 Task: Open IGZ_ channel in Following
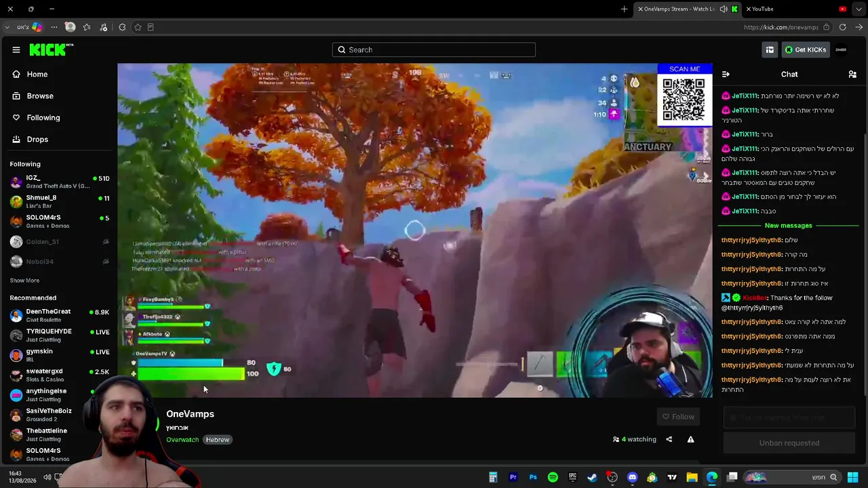pyautogui.click(x=60, y=182)
